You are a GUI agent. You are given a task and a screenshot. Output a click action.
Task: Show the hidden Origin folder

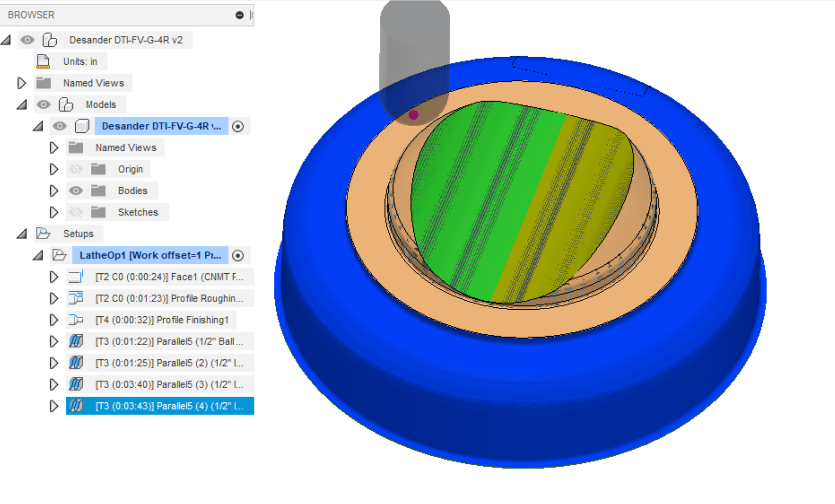pyautogui.click(x=76, y=169)
